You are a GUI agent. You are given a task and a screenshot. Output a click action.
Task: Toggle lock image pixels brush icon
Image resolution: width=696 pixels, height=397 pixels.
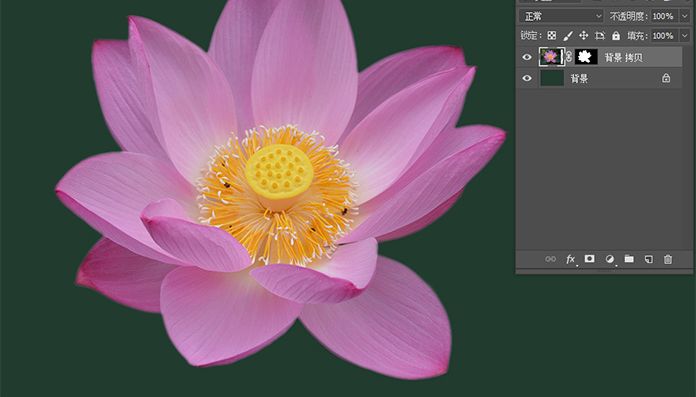coord(568,36)
